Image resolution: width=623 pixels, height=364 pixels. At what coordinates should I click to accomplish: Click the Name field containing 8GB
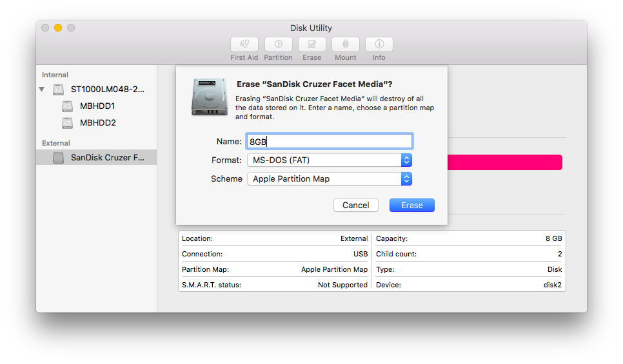click(330, 141)
